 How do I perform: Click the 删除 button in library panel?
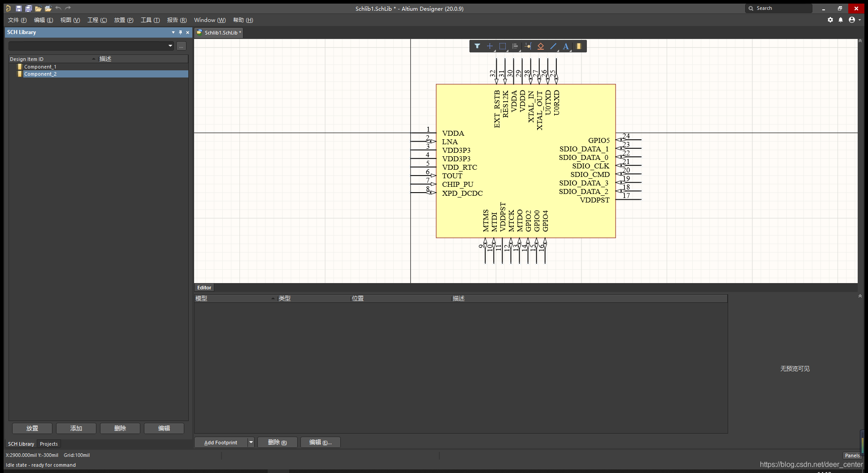pos(120,428)
